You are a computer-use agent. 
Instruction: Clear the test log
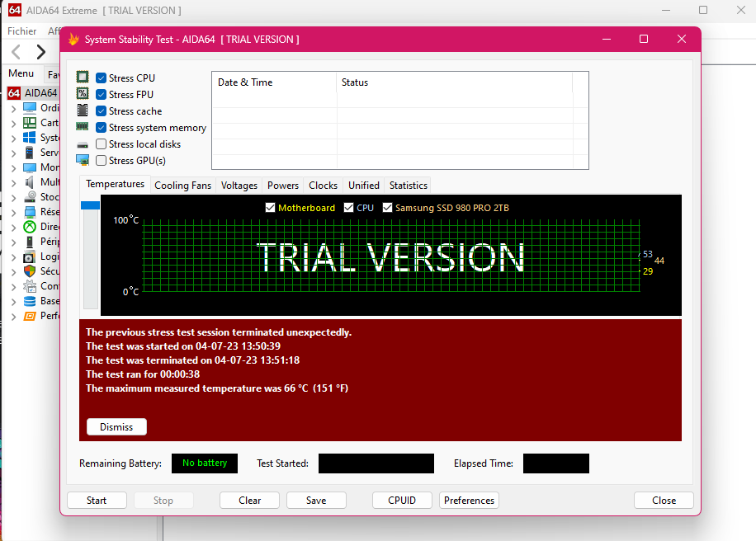click(250, 500)
